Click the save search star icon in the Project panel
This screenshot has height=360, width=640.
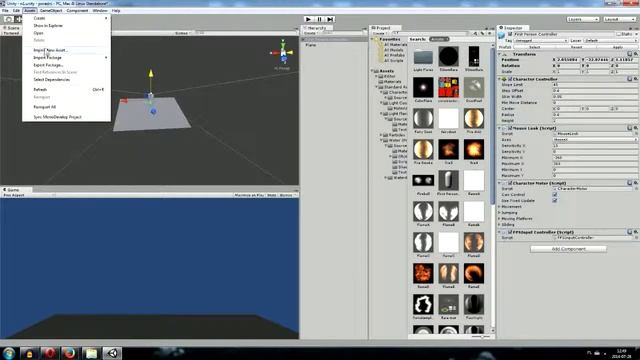click(x=489, y=33)
